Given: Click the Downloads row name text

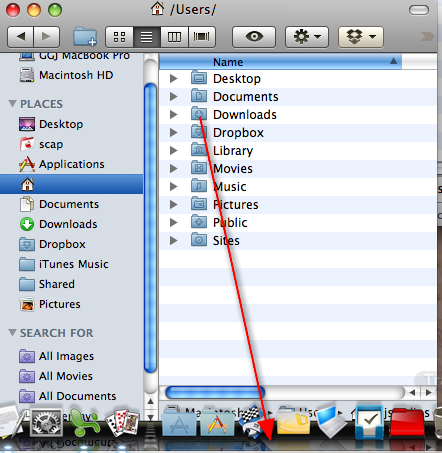Looking at the screenshot, I should pos(245,115).
